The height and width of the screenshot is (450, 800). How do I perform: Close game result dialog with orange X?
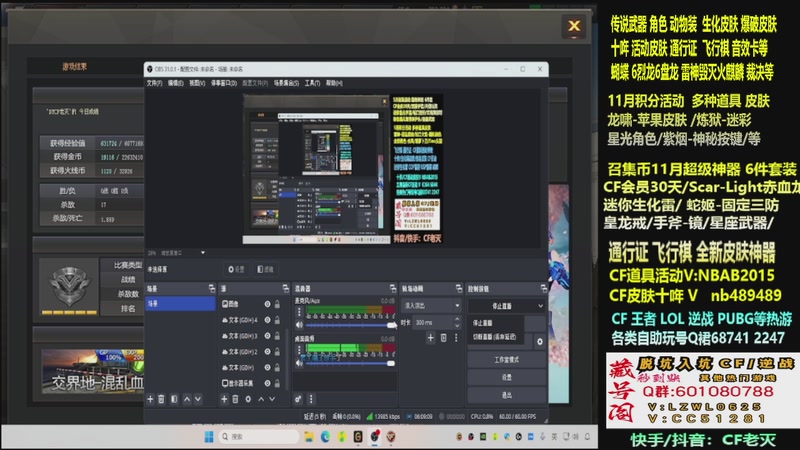[x=574, y=26]
